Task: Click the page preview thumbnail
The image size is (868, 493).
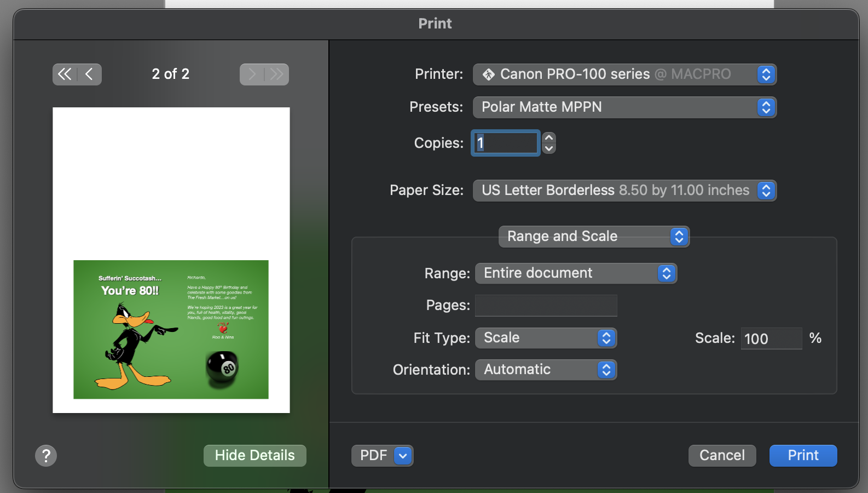Action: click(x=171, y=260)
